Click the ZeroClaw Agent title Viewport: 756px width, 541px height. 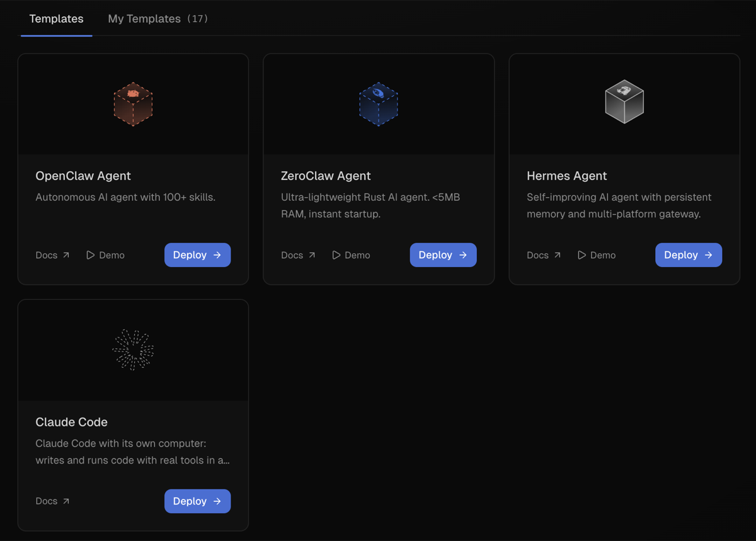coord(326,176)
